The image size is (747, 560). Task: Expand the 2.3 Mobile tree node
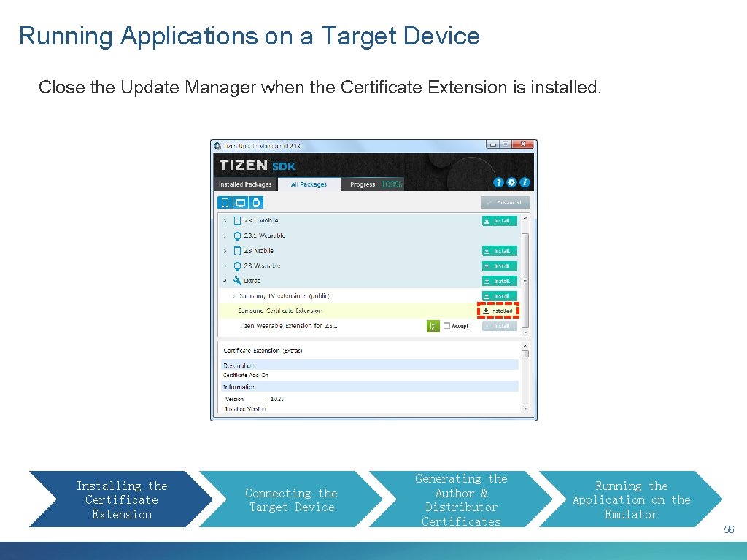click(225, 251)
